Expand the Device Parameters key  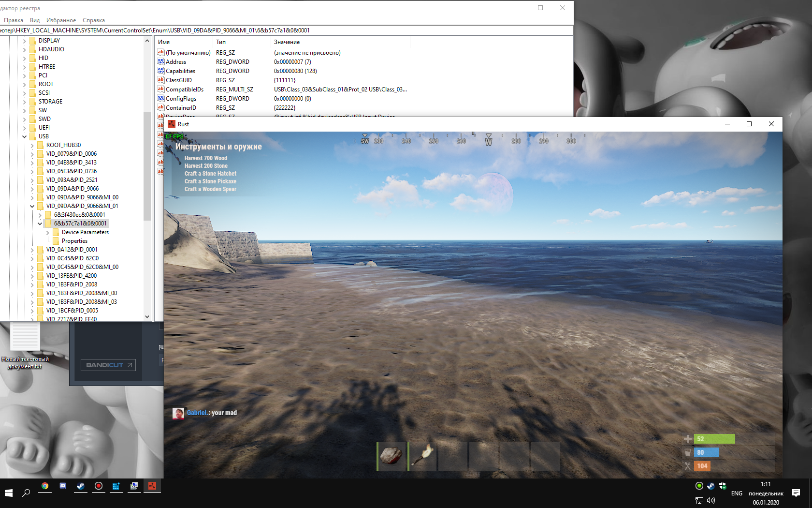pyautogui.click(x=48, y=232)
